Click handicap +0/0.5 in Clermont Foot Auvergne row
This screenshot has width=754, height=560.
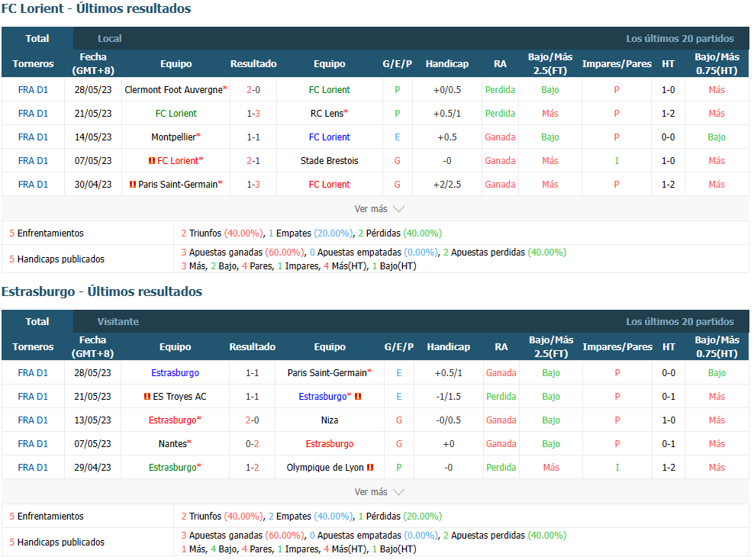pyautogui.click(x=447, y=90)
